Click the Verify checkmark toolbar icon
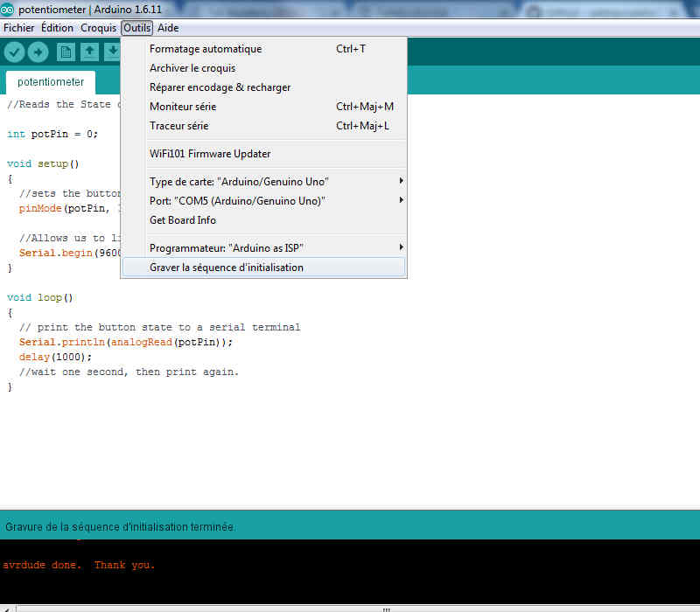 [14, 52]
